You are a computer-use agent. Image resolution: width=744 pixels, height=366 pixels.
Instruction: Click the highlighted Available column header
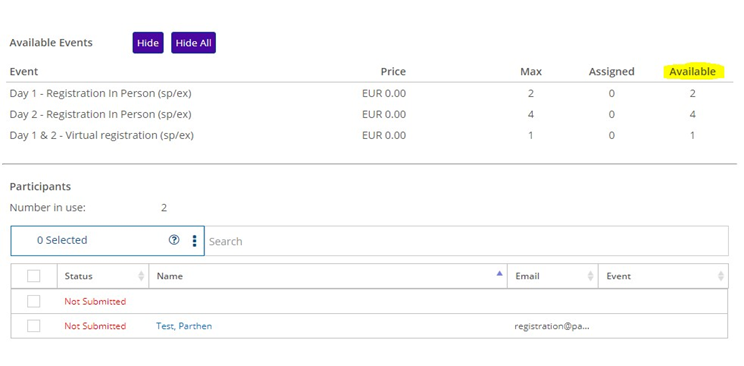tap(692, 72)
